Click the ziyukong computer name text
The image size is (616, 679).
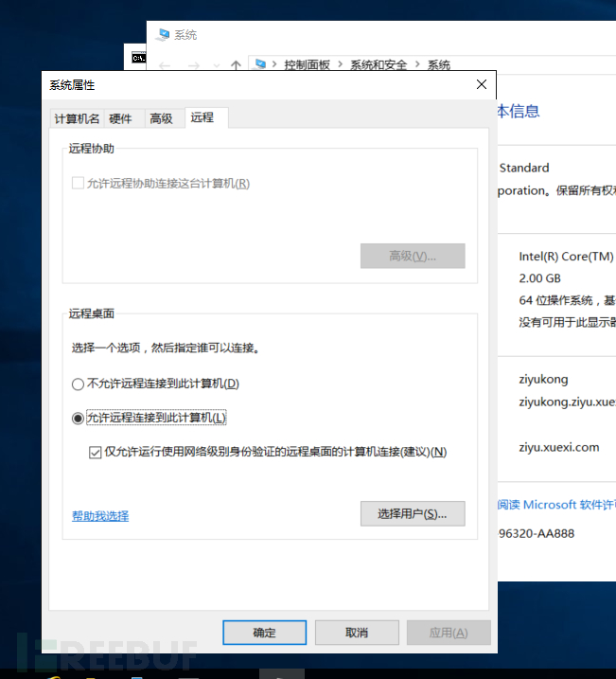[x=543, y=380]
